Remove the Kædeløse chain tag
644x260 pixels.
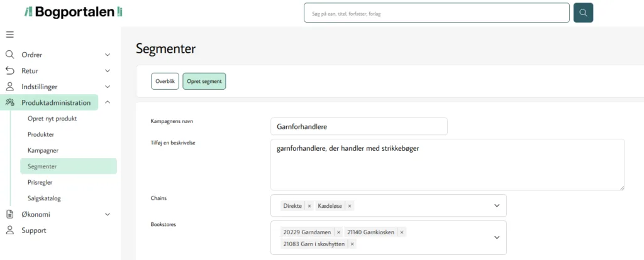(350, 206)
